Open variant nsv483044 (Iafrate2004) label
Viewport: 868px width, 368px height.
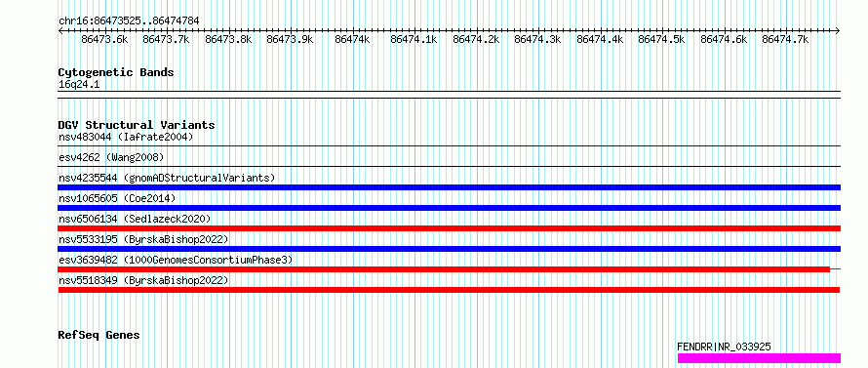pos(126,137)
